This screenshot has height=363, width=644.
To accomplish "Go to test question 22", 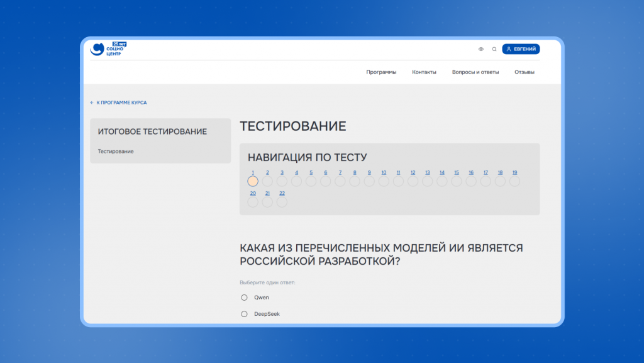I will click(282, 193).
